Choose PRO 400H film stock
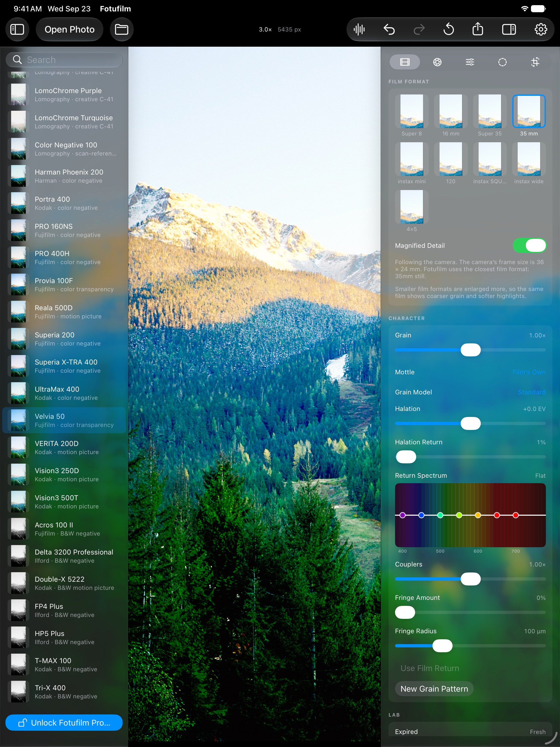This screenshot has width=560, height=747. (64, 257)
